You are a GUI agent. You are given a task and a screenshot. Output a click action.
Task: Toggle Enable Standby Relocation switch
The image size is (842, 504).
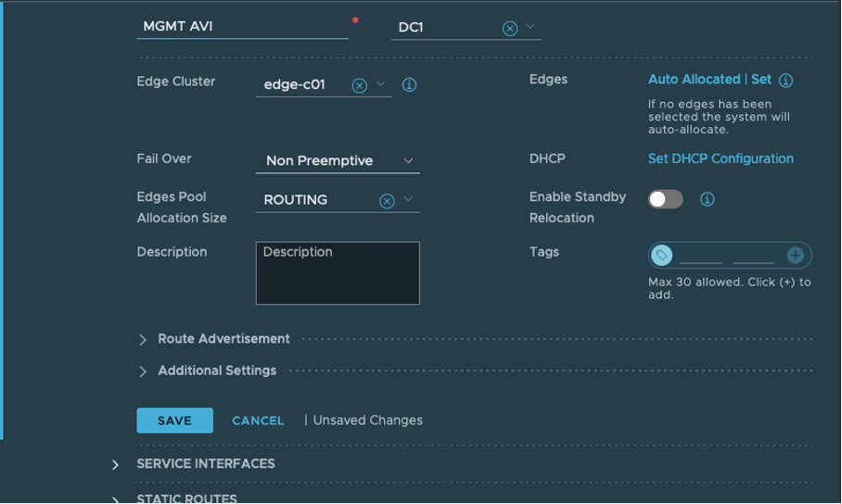(665, 199)
